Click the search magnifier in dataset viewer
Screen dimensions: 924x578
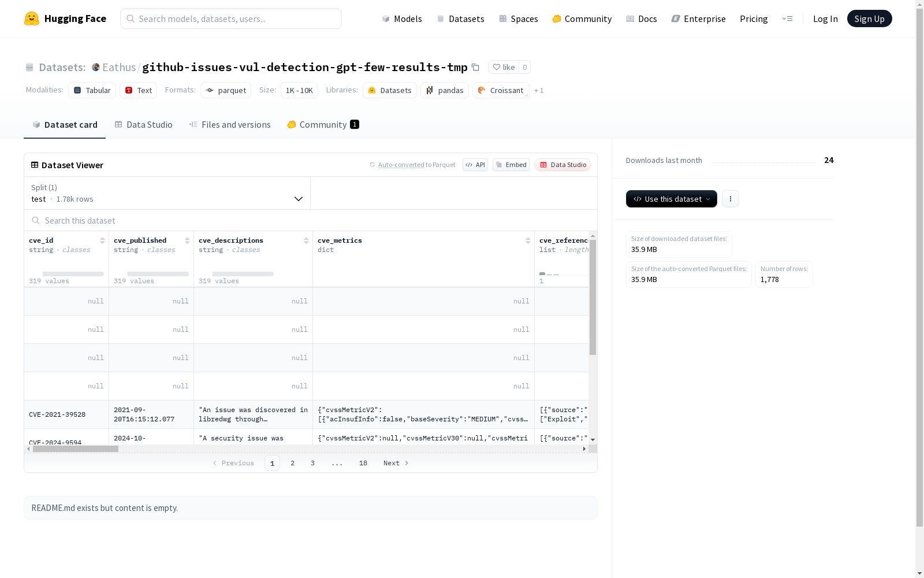coord(36,220)
